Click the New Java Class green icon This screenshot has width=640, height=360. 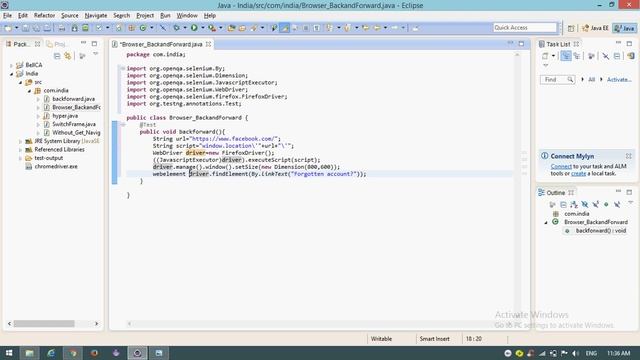tap(143, 28)
